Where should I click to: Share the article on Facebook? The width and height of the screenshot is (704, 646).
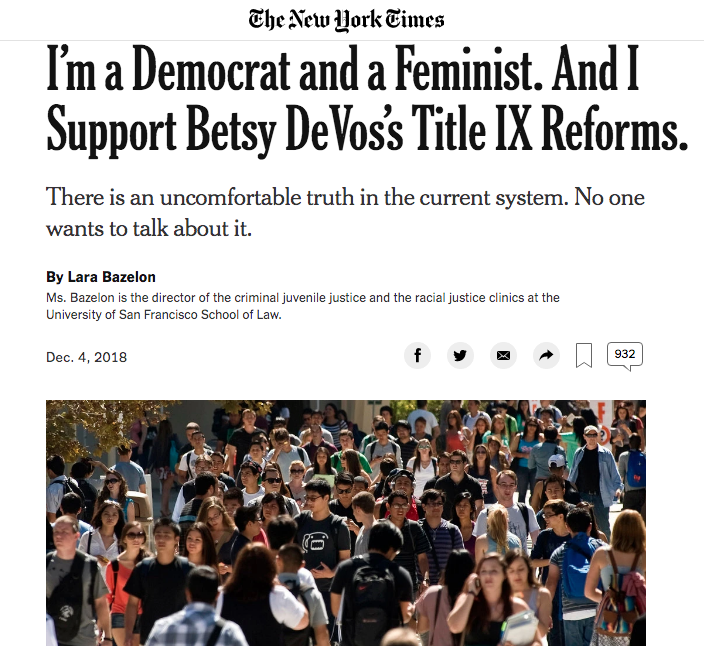pyautogui.click(x=418, y=356)
